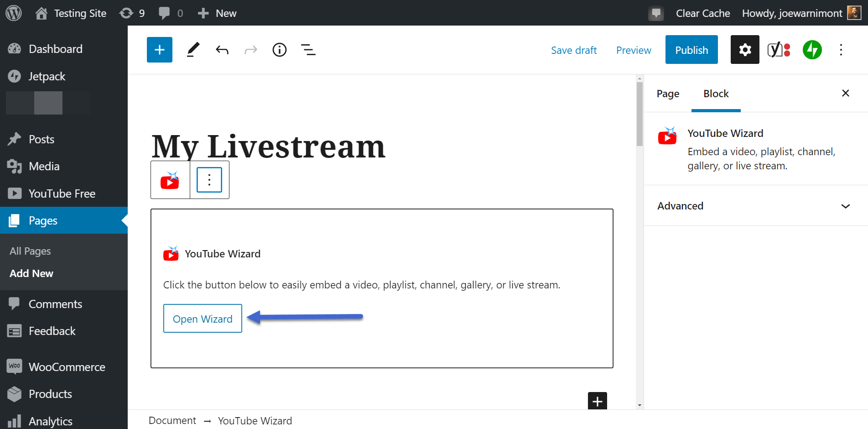This screenshot has width=868, height=429.
Task: Open Products menu item
Action: coord(64,394)
